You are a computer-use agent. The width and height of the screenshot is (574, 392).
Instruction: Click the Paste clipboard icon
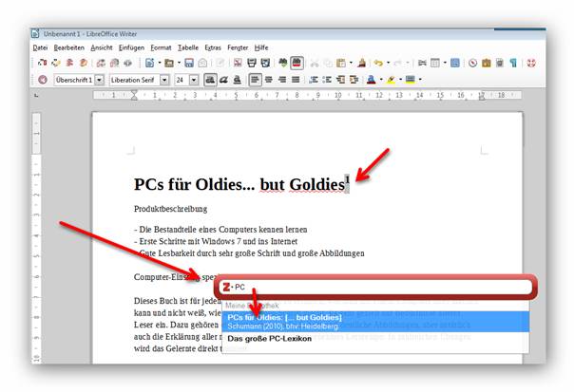point(341,63)
